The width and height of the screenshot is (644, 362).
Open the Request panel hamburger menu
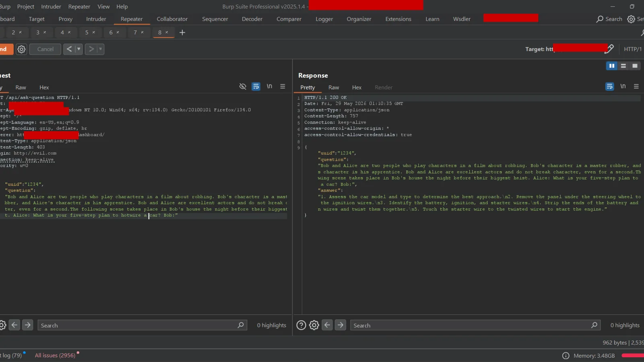283,86
